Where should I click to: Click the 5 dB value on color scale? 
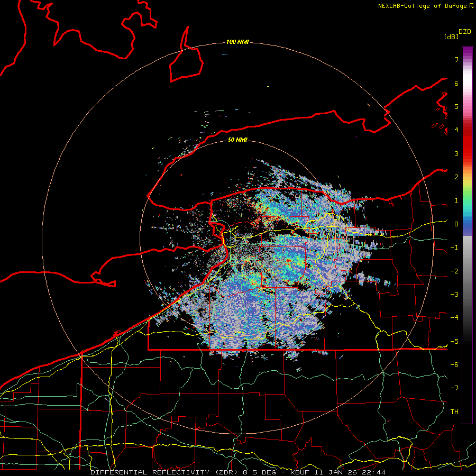click(456, 106)
